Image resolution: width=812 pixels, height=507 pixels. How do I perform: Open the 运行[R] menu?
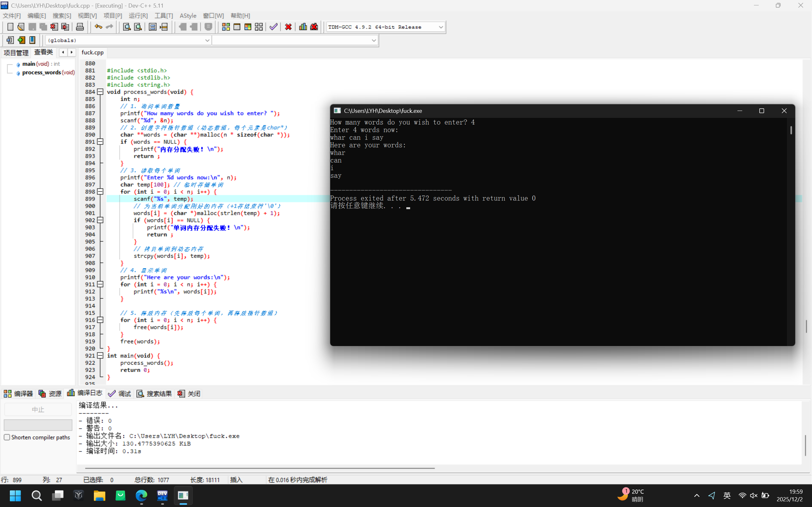(x=138, y=16)
